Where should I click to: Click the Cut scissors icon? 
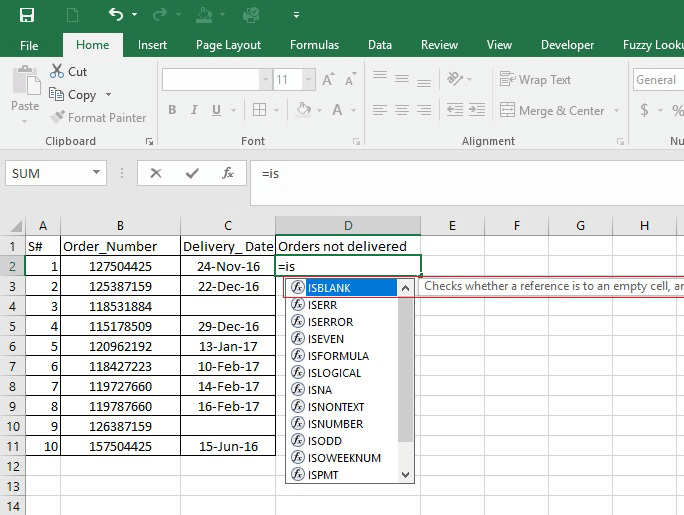click(x=57, y=72)
